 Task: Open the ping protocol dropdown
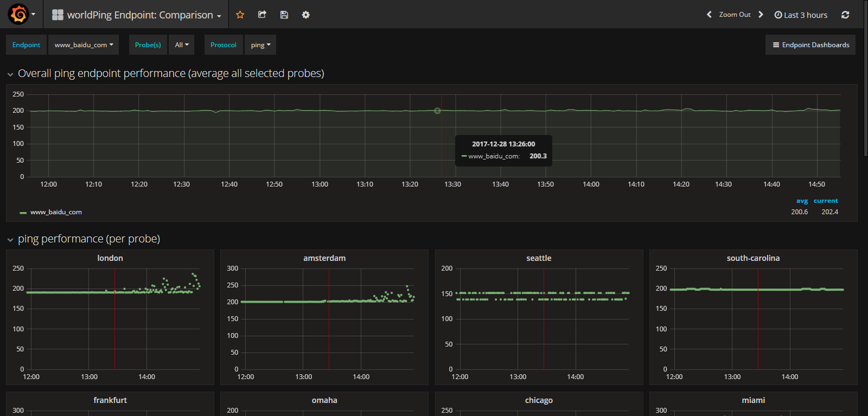260,45
